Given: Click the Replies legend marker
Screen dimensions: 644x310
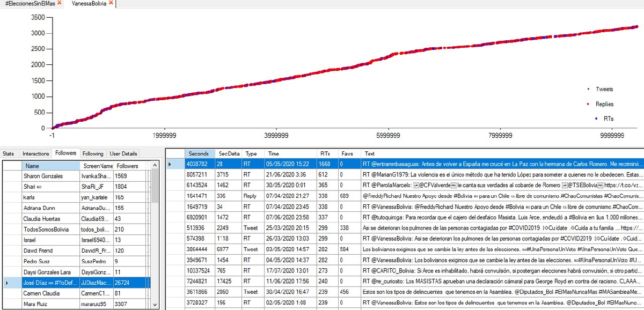Looking at the screenshot, I should point(589,104).
